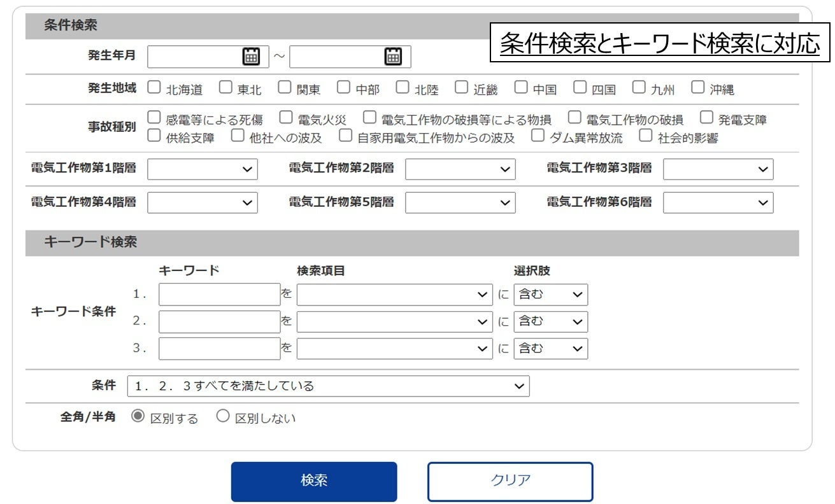
Task: Open the 電気工作物第4階層 dropdown
Action: point(202,202)
